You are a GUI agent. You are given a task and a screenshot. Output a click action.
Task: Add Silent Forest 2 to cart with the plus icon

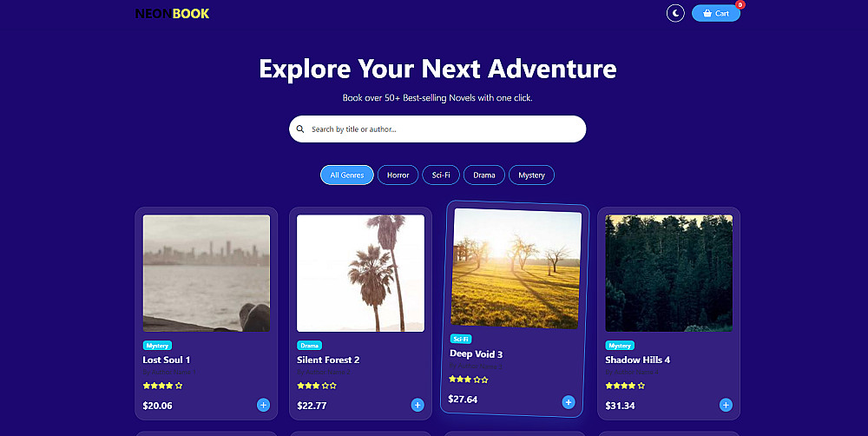[418, 405]
